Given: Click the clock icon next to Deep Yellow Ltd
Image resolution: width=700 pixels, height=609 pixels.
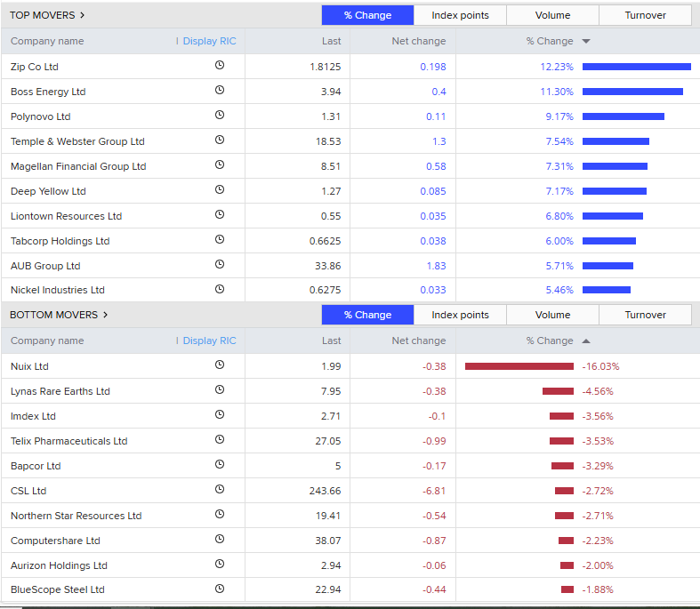Looking at the screenshot, I should click(x=219, y=190).
